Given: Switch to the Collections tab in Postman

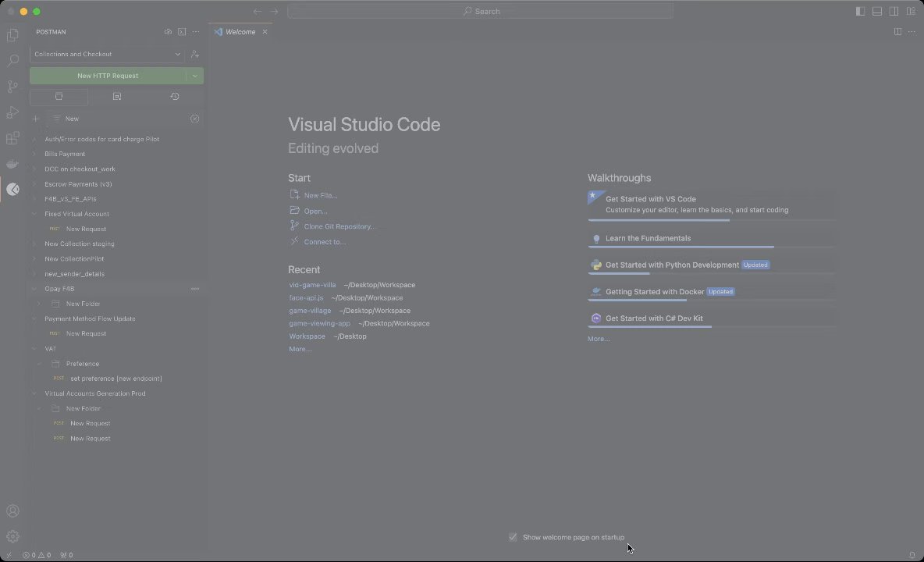Looking at the screenshot, I should (x=59, y=96).
